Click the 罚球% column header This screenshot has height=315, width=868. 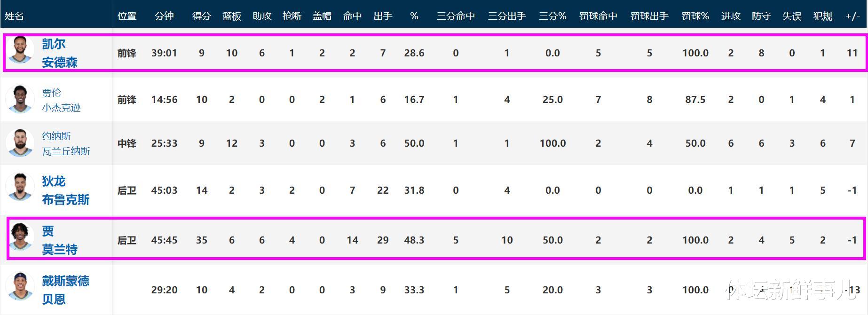tap(695, 16)
